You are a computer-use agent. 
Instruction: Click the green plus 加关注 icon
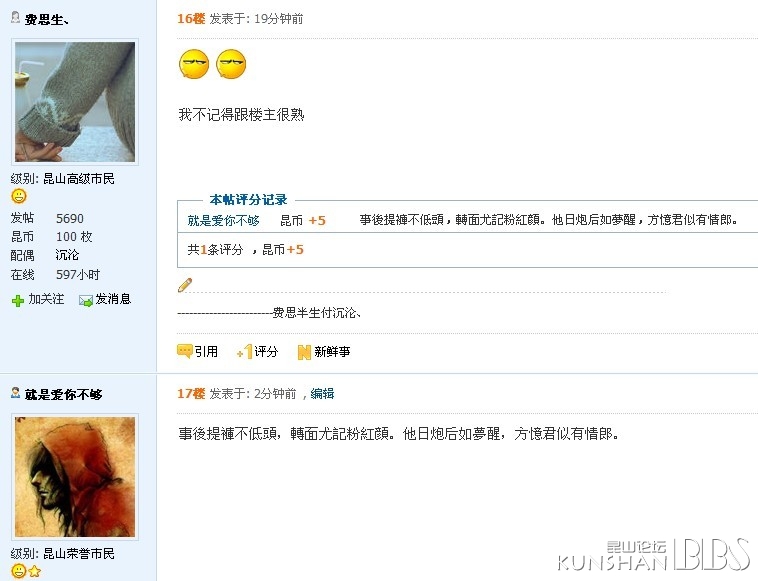click(18, 301)
